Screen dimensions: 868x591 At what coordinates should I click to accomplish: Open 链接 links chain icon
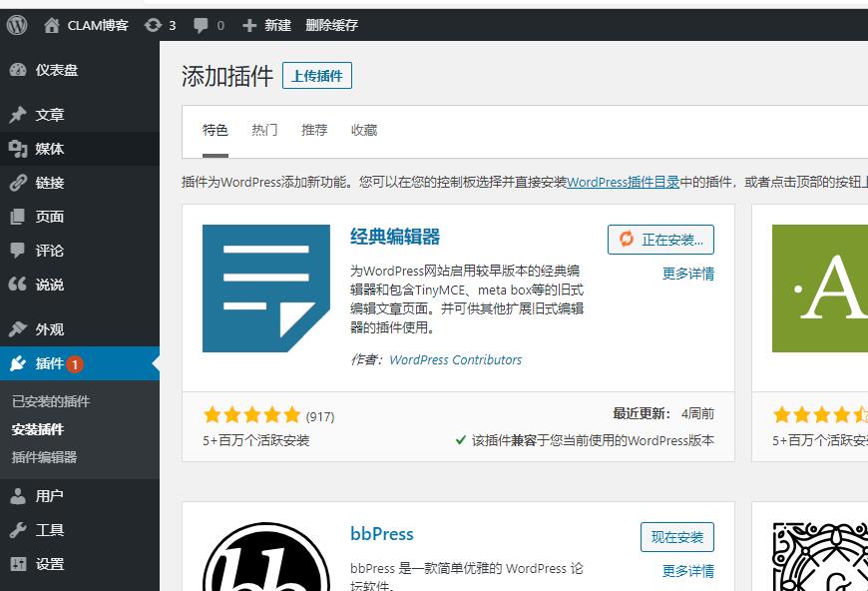pos(18,183)
